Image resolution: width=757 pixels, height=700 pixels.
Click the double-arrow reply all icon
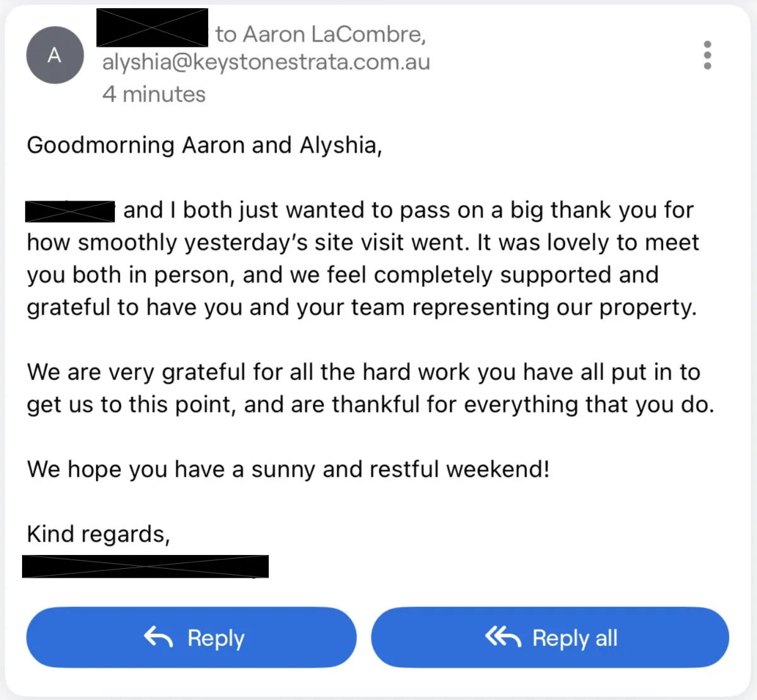pos(503,638)
